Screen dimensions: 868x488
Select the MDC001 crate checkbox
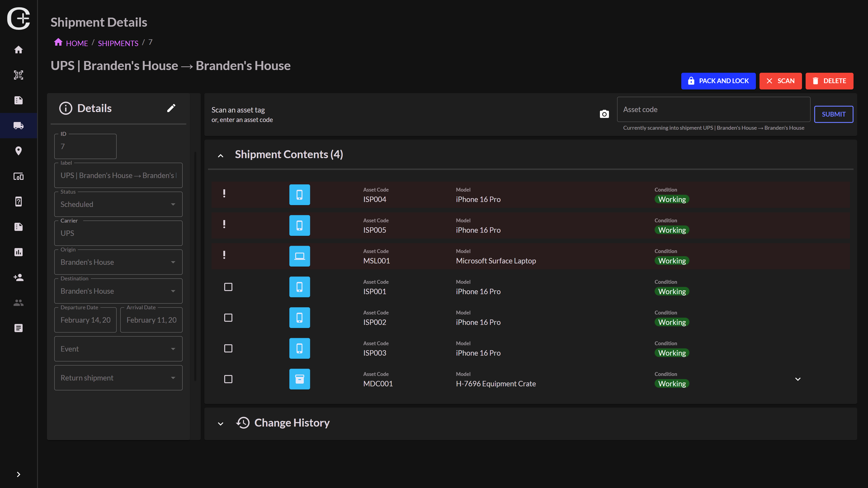coord(228,379)
